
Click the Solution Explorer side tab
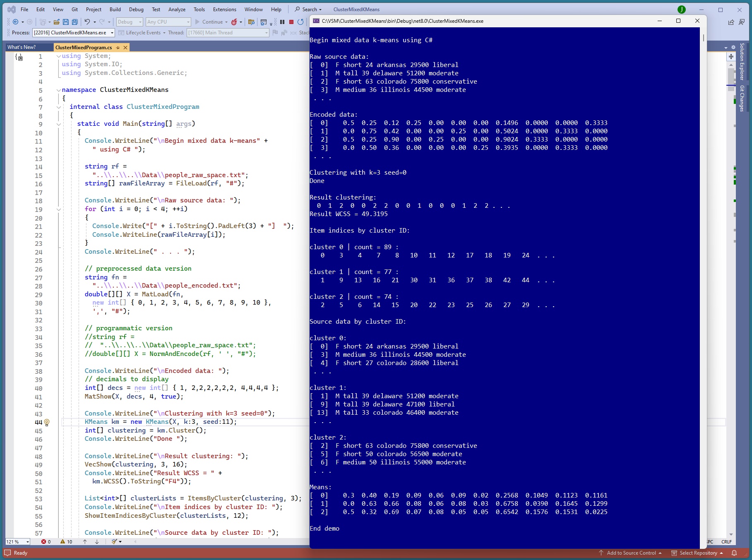click(742, 61)
